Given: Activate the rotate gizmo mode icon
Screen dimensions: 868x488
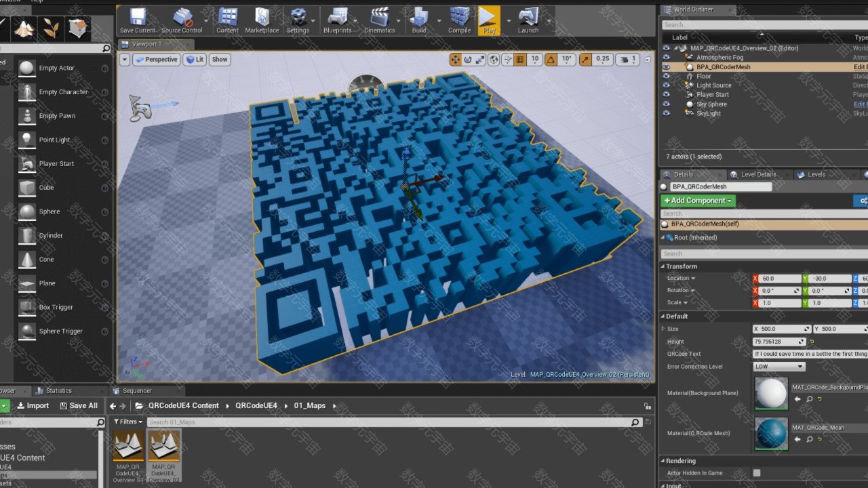Looking at the screenshot, I should point(468,60).
